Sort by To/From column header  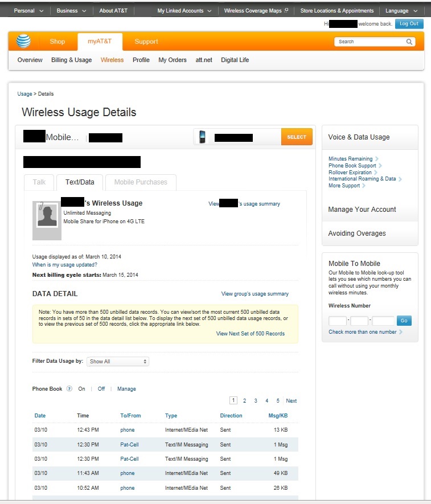click(x=130, y=416)
